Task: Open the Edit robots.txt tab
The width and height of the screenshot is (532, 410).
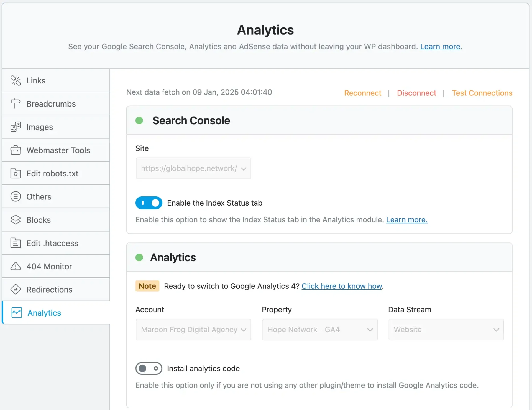Action: [x=56, y=173]
